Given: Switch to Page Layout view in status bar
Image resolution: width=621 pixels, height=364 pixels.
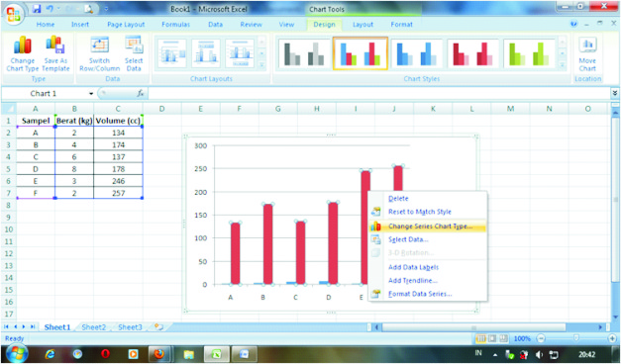Looking at the screenshot, I should [492, 338].
